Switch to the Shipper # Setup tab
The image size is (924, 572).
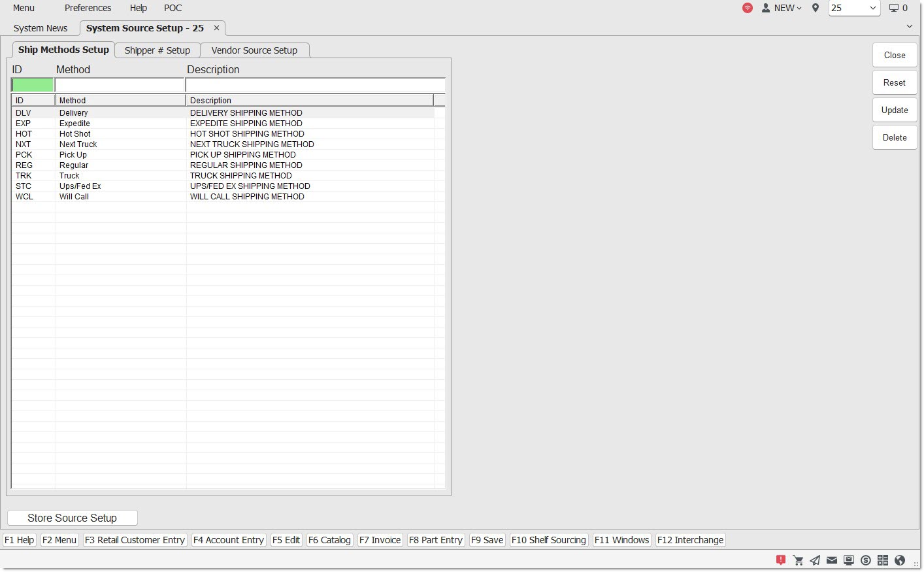(157, 50)
